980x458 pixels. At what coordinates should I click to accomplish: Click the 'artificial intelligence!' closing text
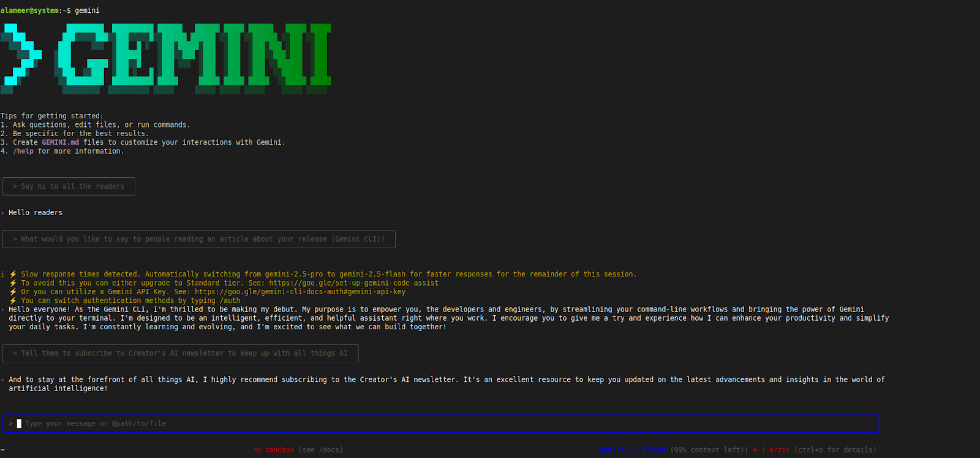58,389
